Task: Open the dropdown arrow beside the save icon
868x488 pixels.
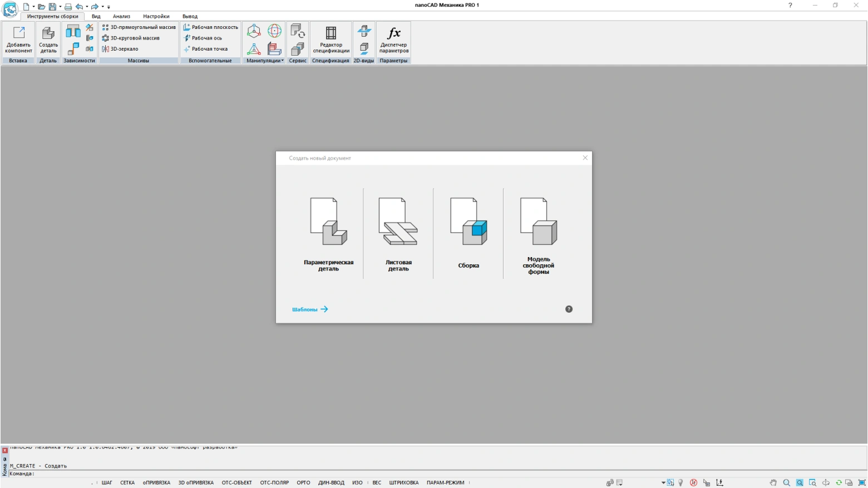Action: click(x=60, y=7)
